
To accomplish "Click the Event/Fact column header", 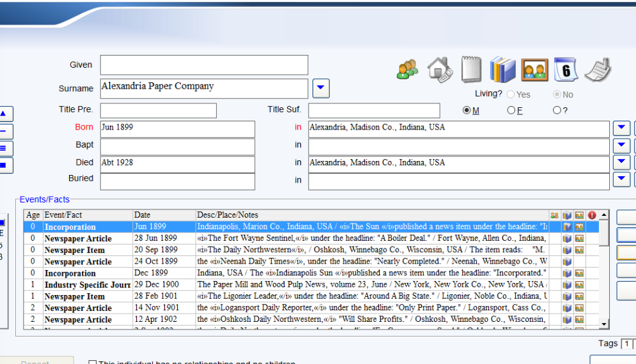I will [x=88, y=215].
